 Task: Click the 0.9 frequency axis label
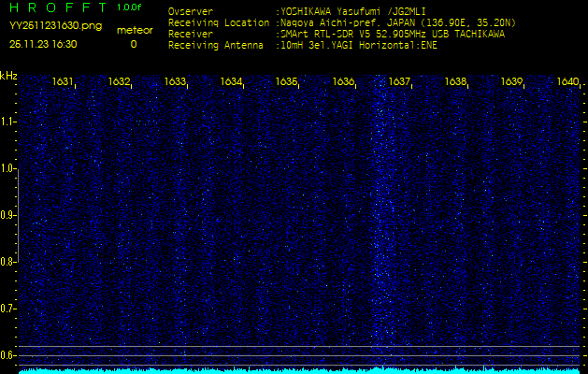(8, 215)
